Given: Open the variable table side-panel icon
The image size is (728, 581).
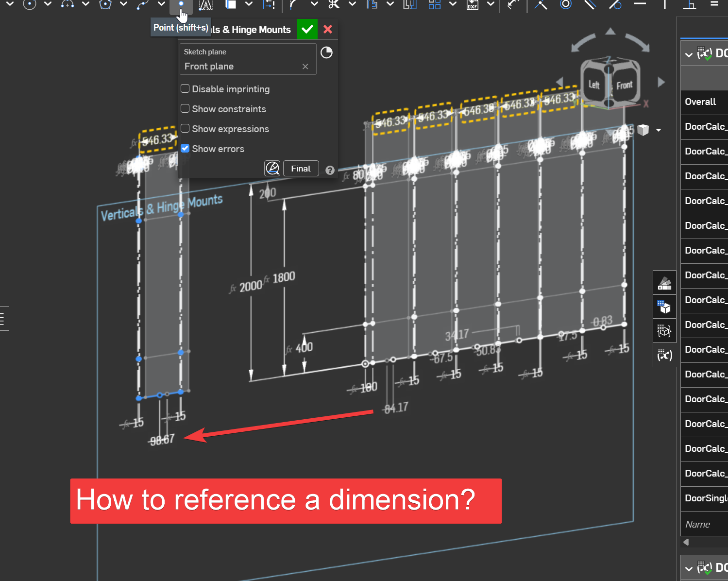Looking at the screenshot, I should (x=664, y=355).
